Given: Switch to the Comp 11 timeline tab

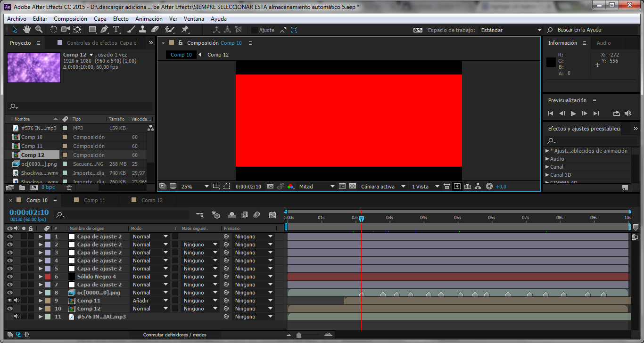Looking at the screenshot, I should pyautogui.click(x=94, y=200).
